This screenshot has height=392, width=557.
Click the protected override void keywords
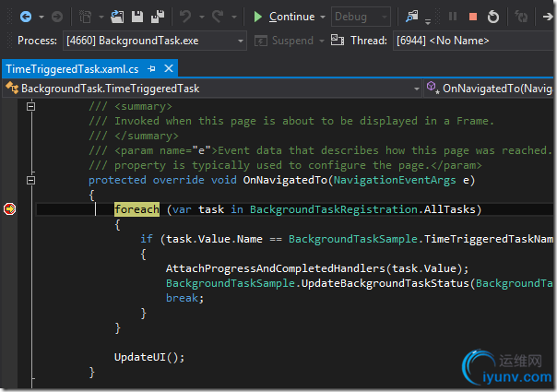162,180
